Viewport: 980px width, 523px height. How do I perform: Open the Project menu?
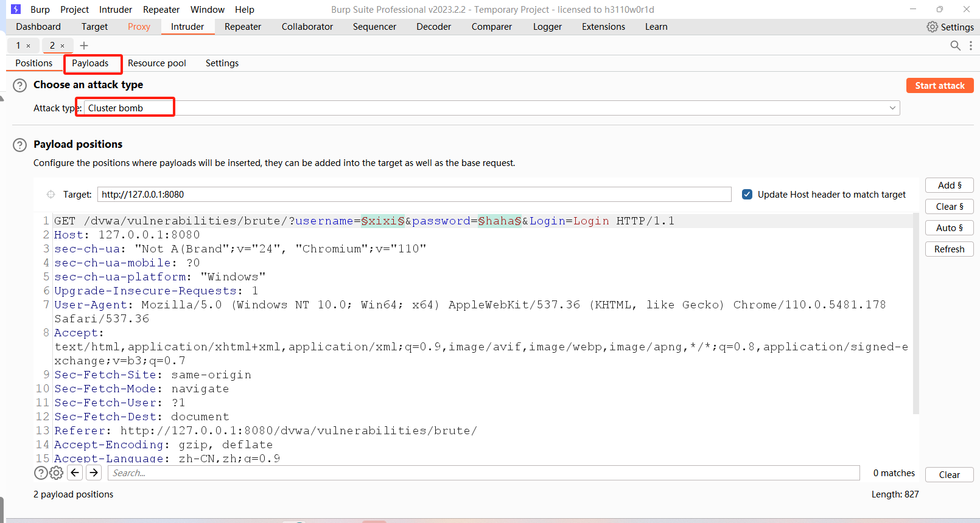(x=74, y=10)
